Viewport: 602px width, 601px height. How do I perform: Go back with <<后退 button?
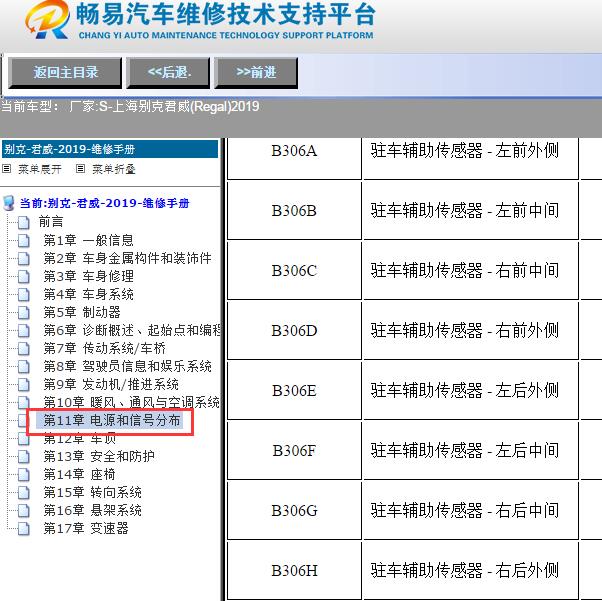[x=169, y=73]
